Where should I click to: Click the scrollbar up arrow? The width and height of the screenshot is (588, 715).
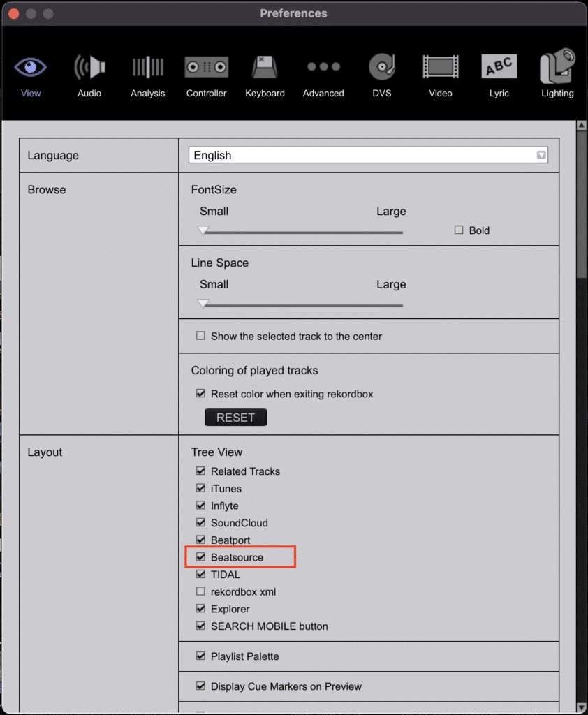point(580,126)
